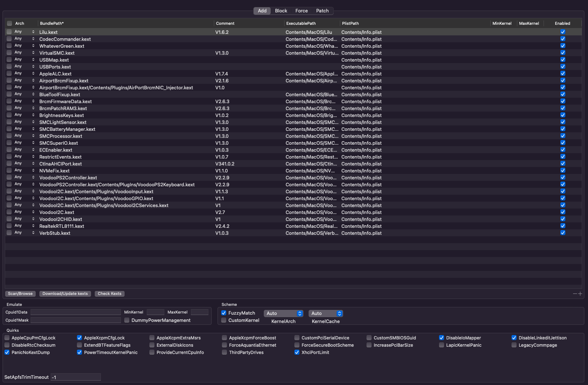The height and width of the screenshot is (385, 588).
Task: Expand the KernelCache Auto dropdown
Action: (325, 314)
